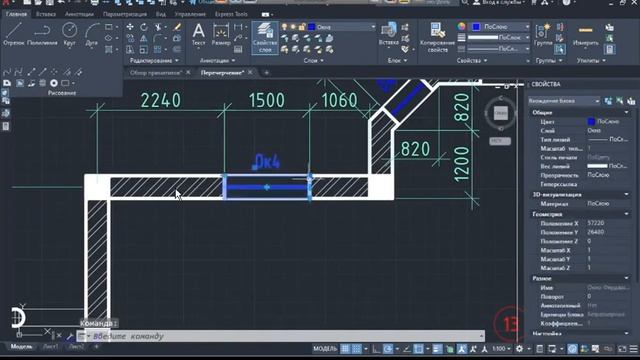Toggle polar tracking in status bar
The height and width of the screenshot is (360, 640).
click(x=388, y=349)
